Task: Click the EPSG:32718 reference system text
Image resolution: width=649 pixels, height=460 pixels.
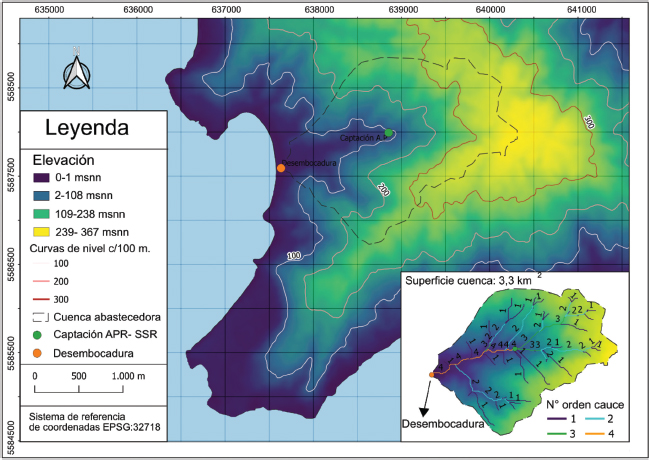Action: (95, 422)
